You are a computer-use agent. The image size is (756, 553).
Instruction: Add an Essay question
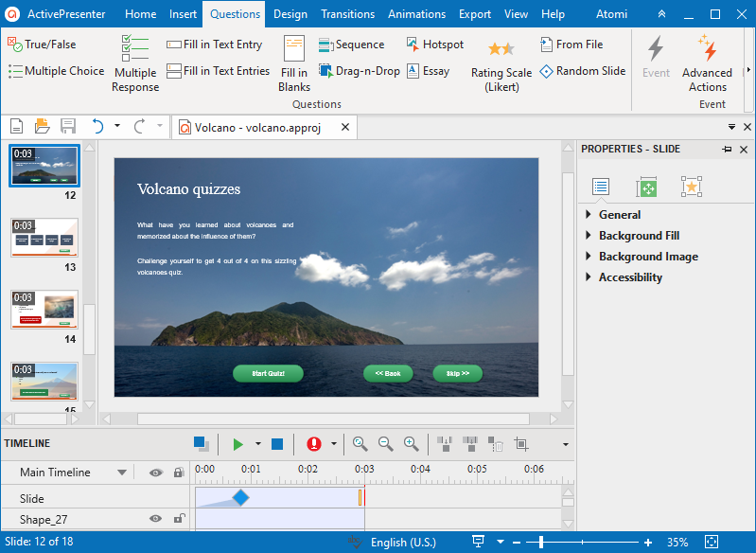click(428, 71)
